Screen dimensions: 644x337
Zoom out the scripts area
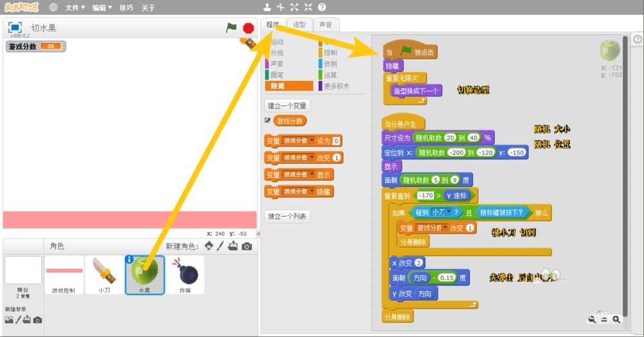(x=592, y=319)
